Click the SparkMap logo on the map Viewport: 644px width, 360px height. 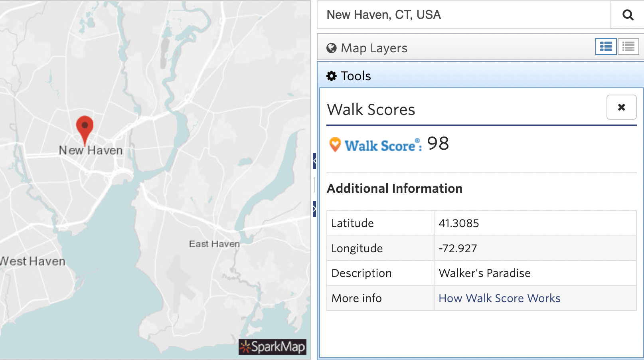point(272,347)
